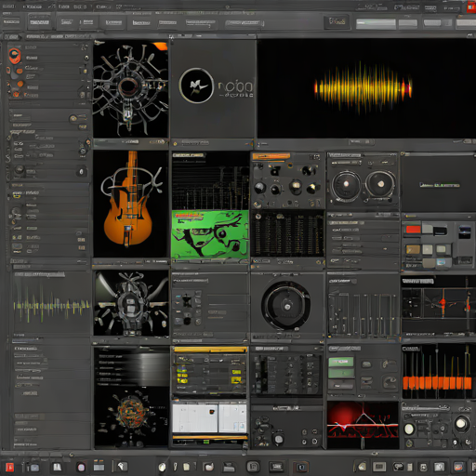Viewport: 476px width, 476px height.
Task: Toggle the white ring button beside the orange mascot
Action: click(x=86, y=58)
